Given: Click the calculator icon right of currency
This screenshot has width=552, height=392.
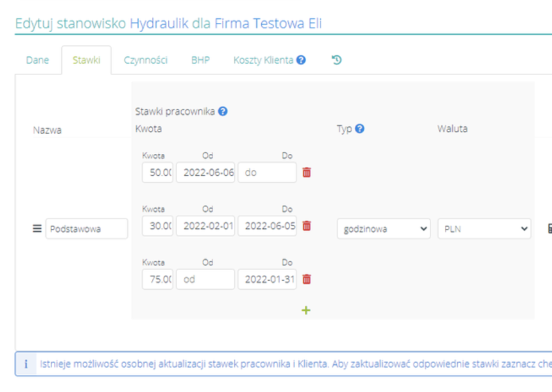Looking at the screenshot, I should tap(549, 228).
